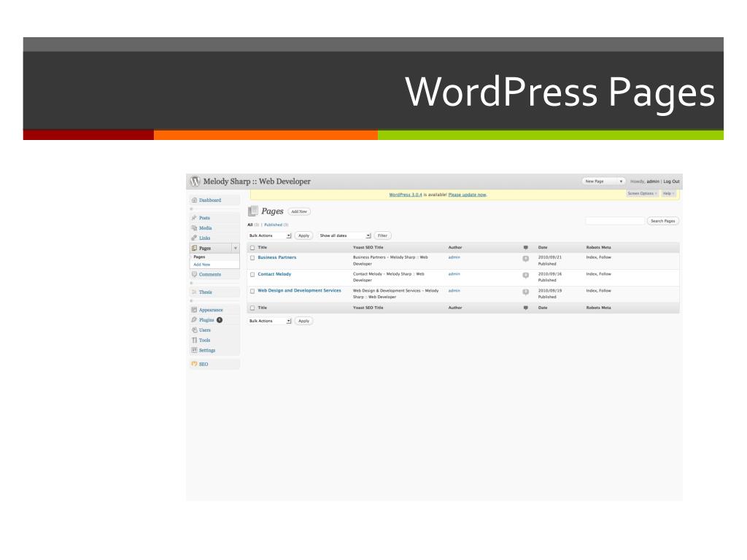747x560 pixels.
Task: Click the Log Out link
Action: point(671,182)
